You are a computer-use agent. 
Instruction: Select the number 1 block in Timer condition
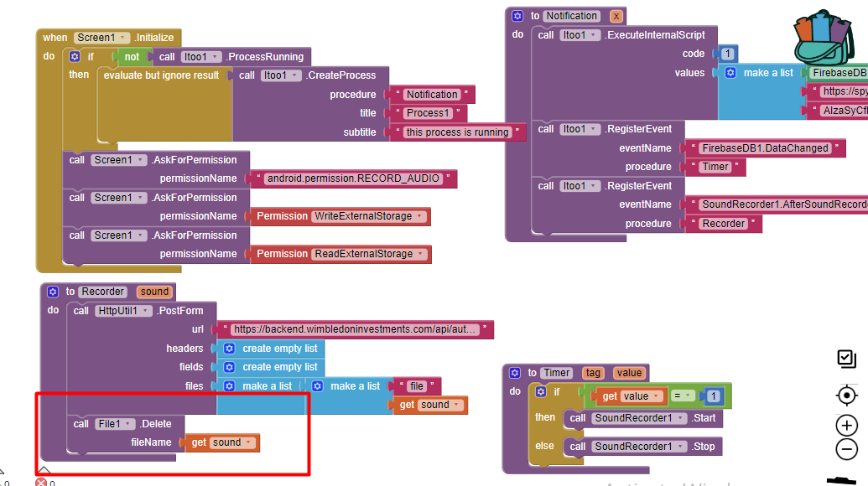point(714,396)
